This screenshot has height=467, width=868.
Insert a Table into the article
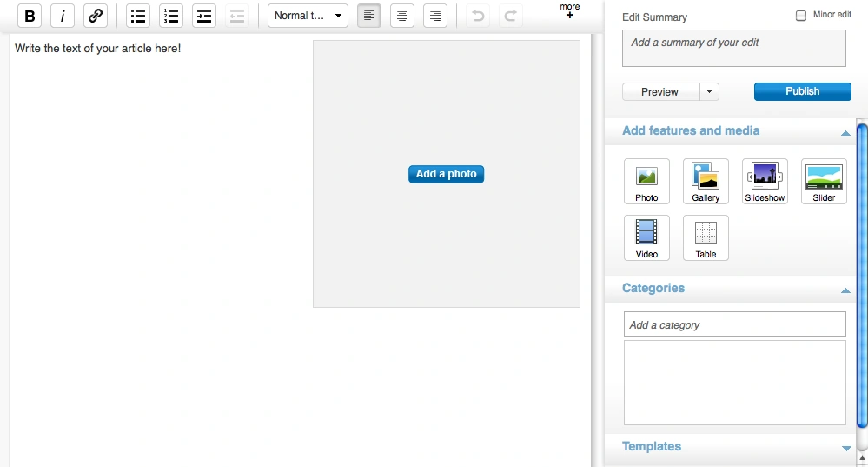(706, 237)
